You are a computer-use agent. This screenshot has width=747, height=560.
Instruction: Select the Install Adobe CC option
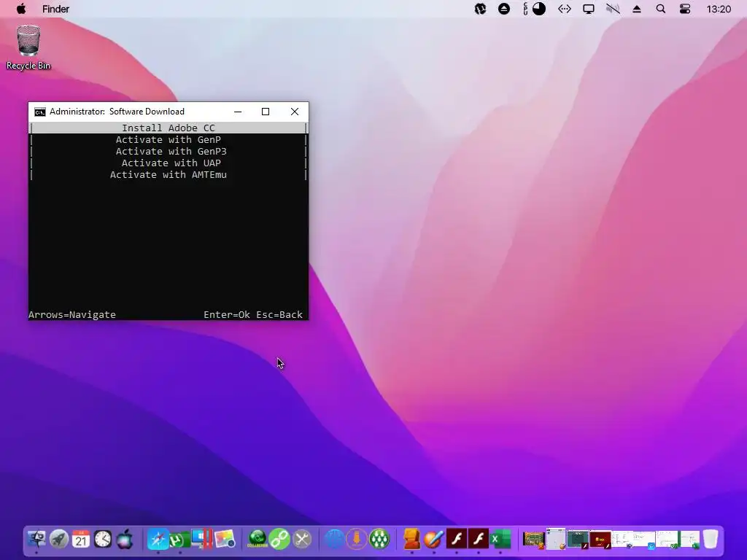169,128
